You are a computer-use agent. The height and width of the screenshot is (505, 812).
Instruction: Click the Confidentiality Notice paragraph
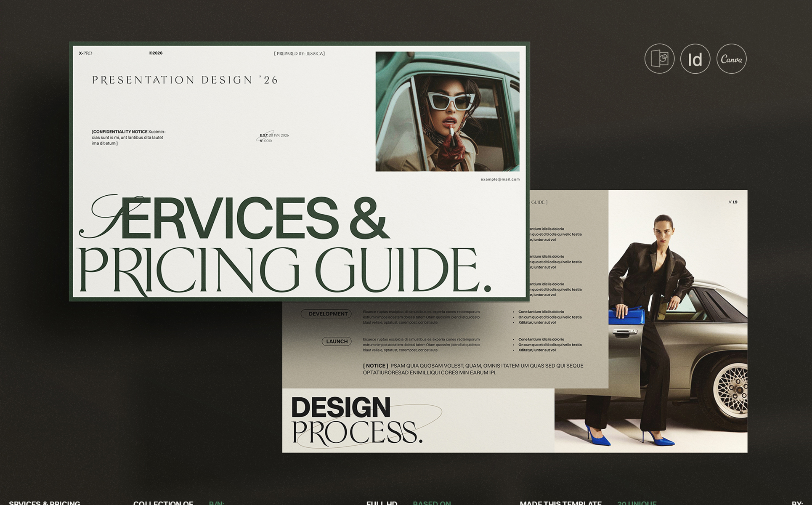[x=128, y=138]
